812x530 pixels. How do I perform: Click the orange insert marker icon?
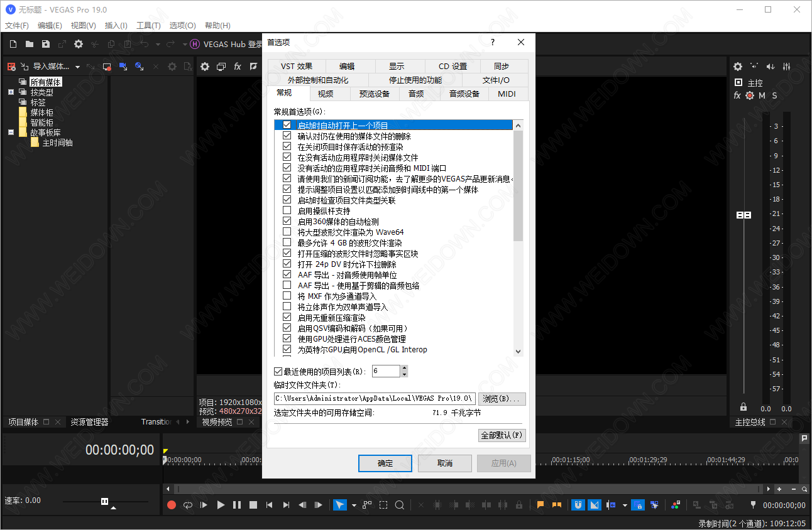pos(540,505)
